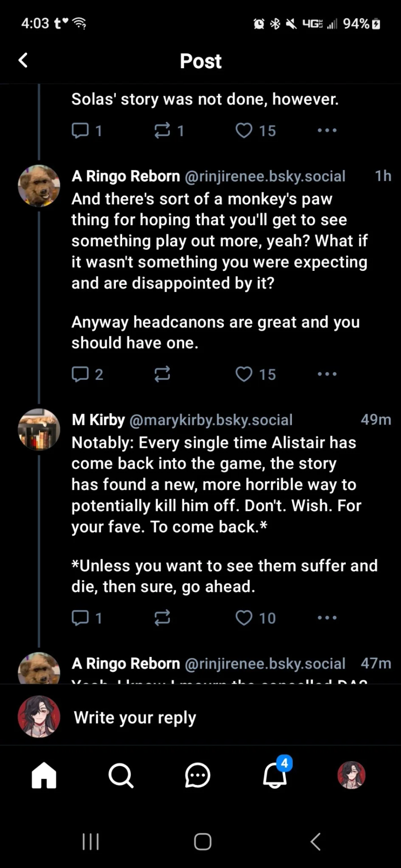Like the monkey's paw post
This screenshot has height=868, width=401.
(244, 374)
